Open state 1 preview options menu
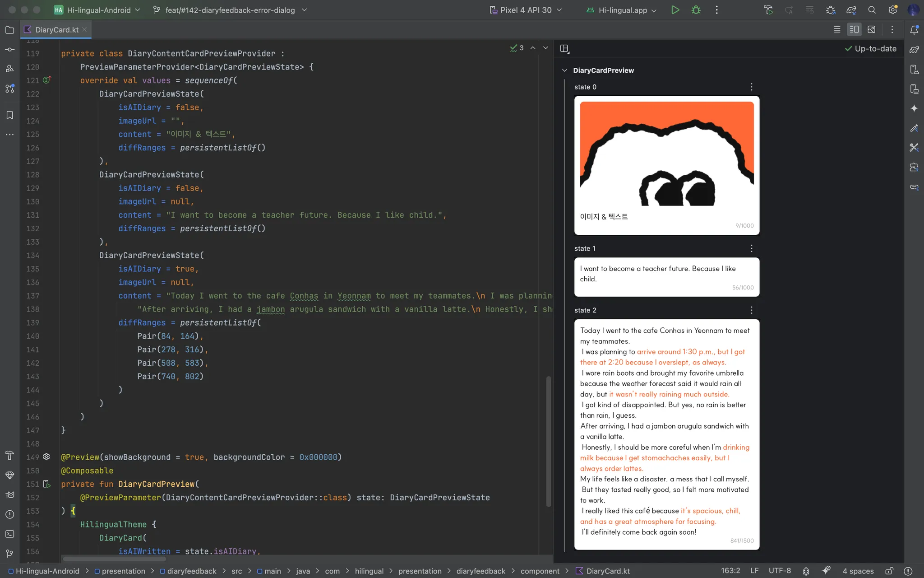The image size is (924, 578). point(751,248)
